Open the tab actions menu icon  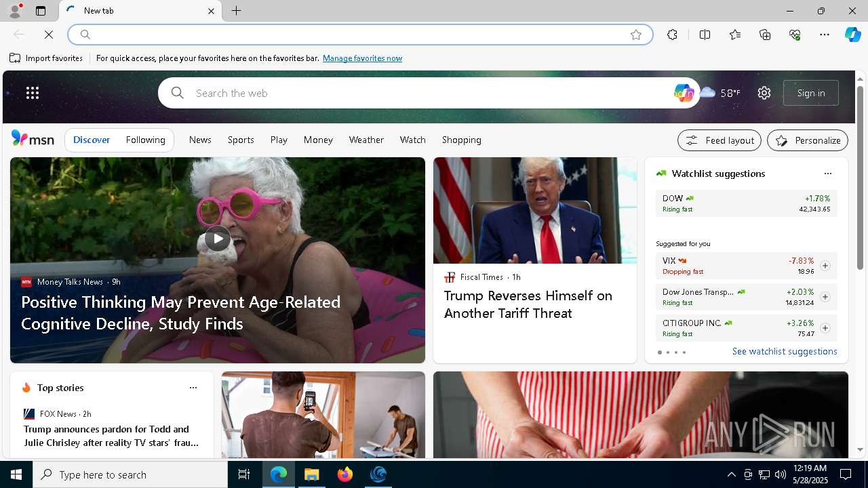pos(41,11)
